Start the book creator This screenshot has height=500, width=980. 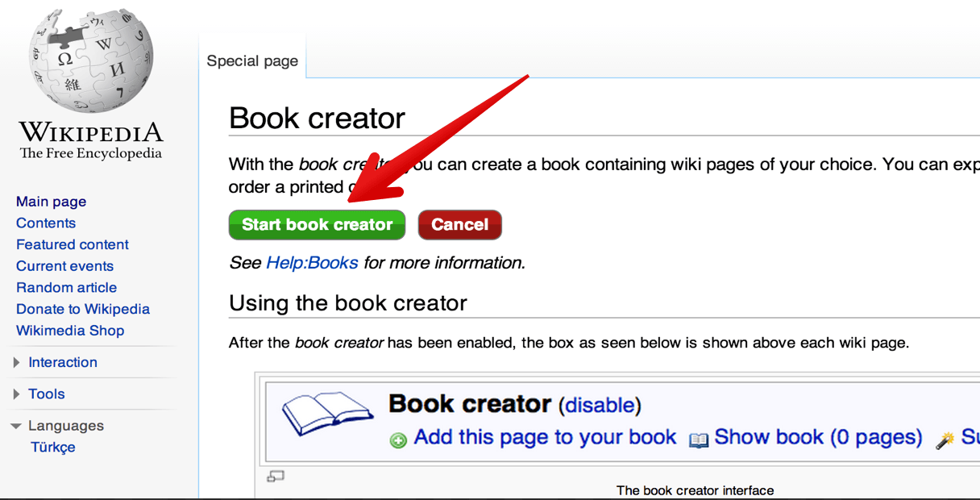point(317,224)
